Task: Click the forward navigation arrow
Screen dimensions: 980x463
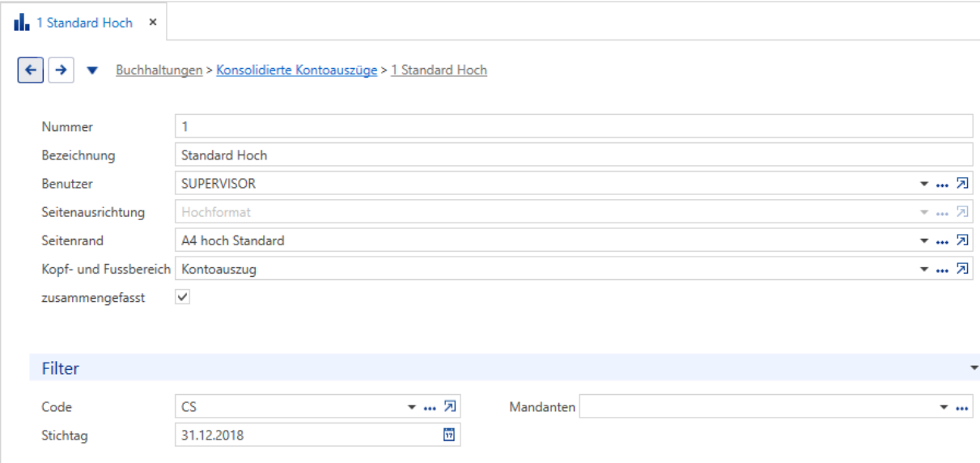Action: pyautogui.click(x=61, y=70)
